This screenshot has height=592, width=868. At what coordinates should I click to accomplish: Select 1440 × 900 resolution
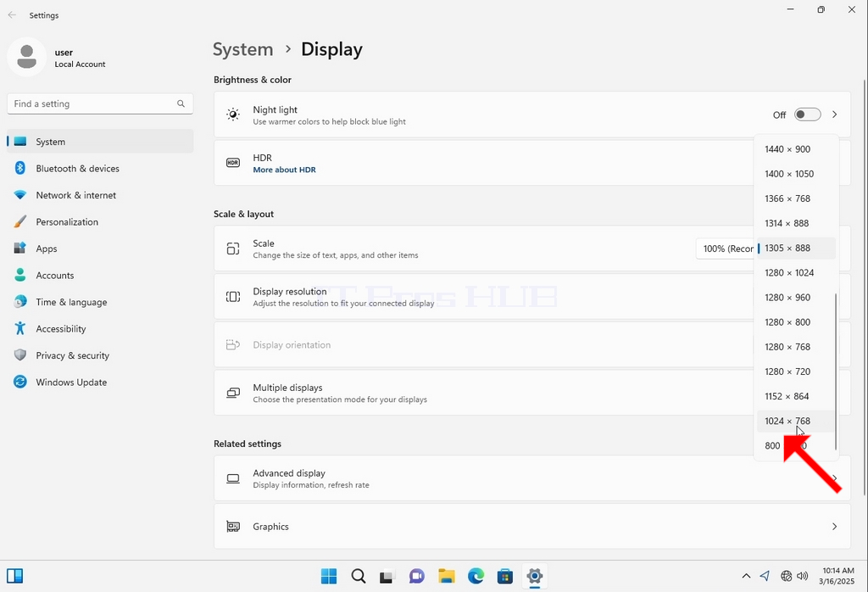796,149
